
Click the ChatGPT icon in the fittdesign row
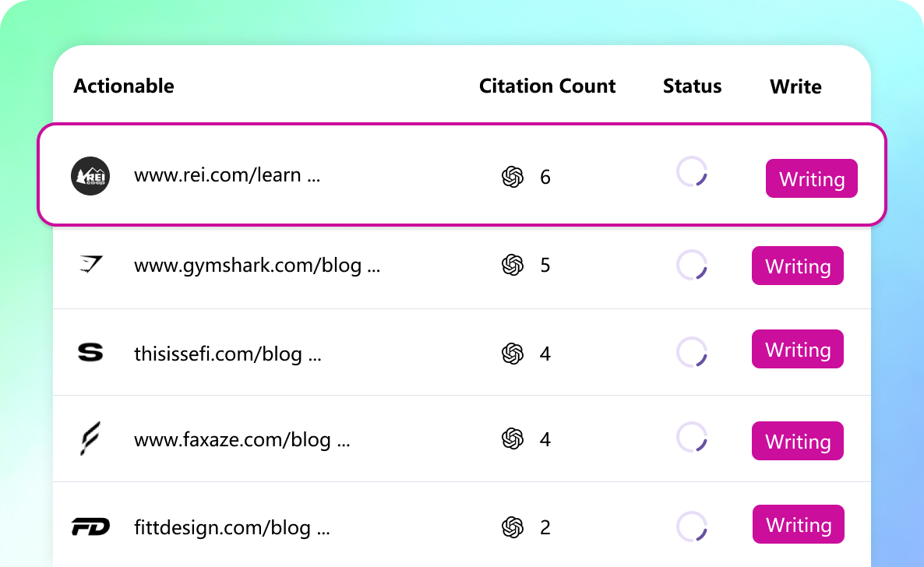512,527
